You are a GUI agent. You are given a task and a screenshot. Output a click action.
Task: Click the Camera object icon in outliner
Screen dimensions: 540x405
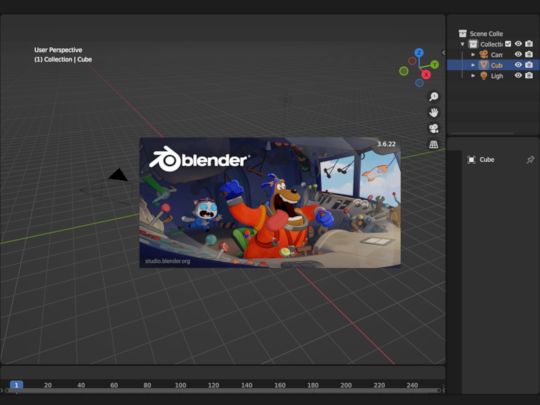click(484, 54)
